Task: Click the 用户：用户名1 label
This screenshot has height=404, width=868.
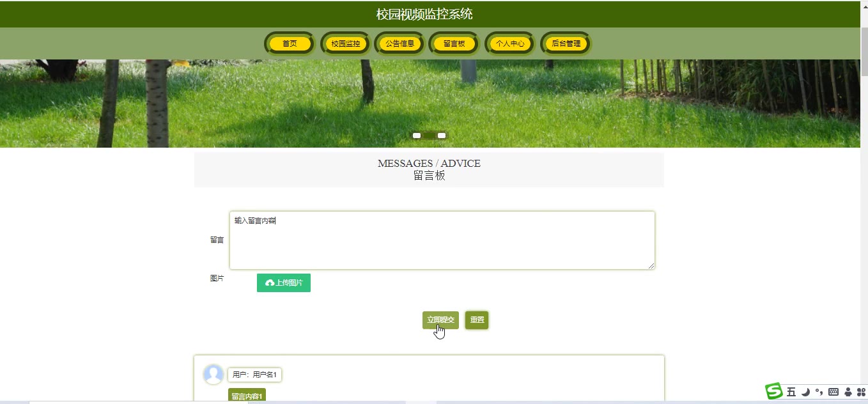Action: click(x=254, y=375)
